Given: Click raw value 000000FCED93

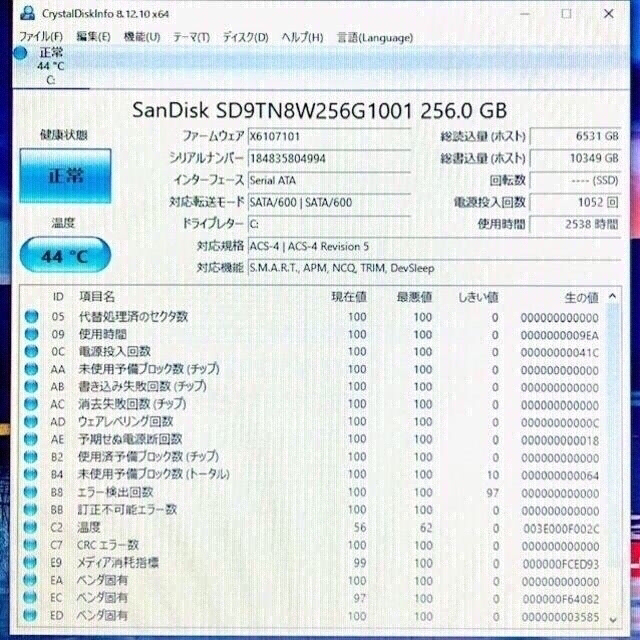Looking at the screenshot, I should (561, 564).
